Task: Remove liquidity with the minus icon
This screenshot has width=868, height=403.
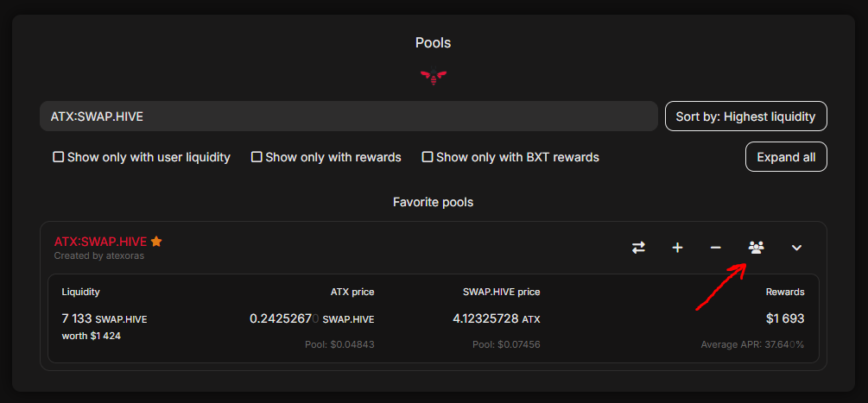Action: point(716,248)
